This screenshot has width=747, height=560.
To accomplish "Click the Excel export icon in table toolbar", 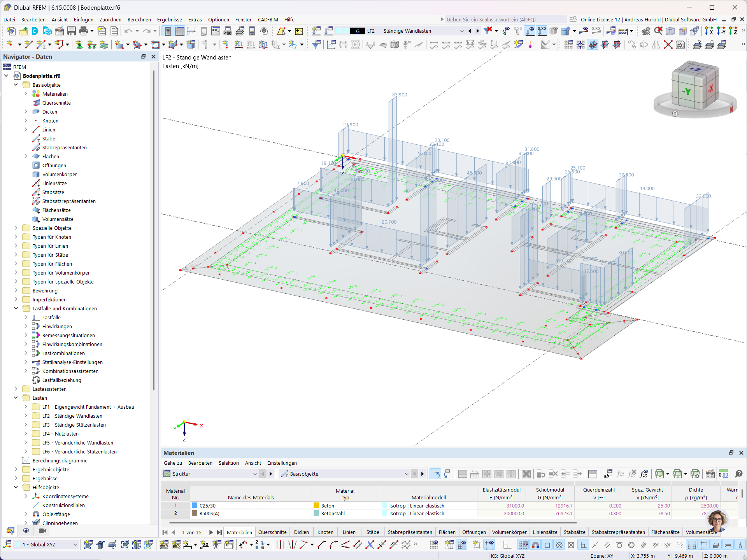I will pyautogui.click(x=659, y=474).
